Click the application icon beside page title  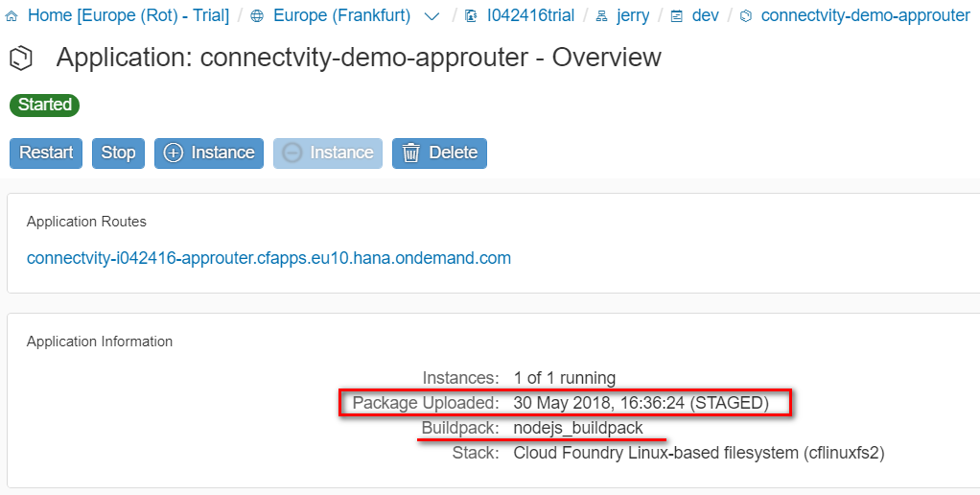pyautogui.click(x=21, y=59)
